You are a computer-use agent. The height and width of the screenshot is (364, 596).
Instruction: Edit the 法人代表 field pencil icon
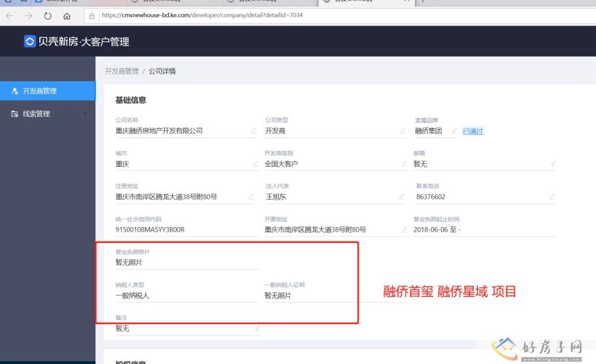pyautogui.click(x=401, y=197)
